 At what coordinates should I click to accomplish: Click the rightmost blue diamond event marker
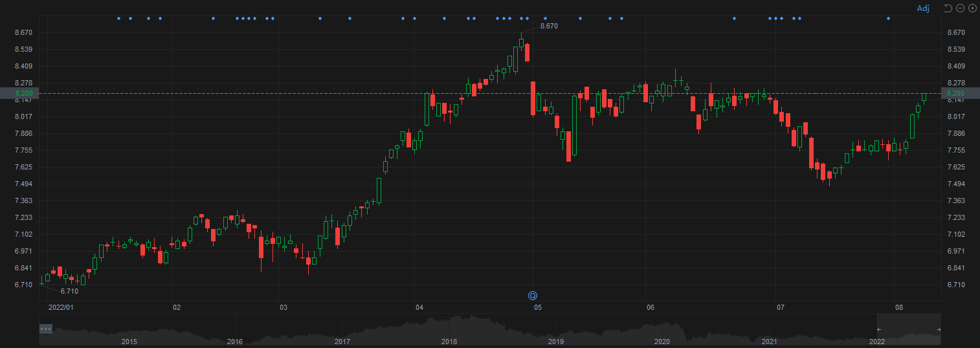click(x=888, y=18)
